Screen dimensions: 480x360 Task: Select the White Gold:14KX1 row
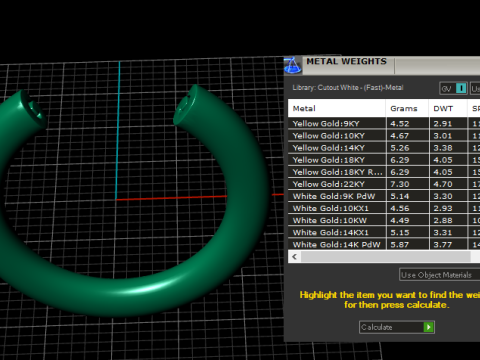pos(384,232)
